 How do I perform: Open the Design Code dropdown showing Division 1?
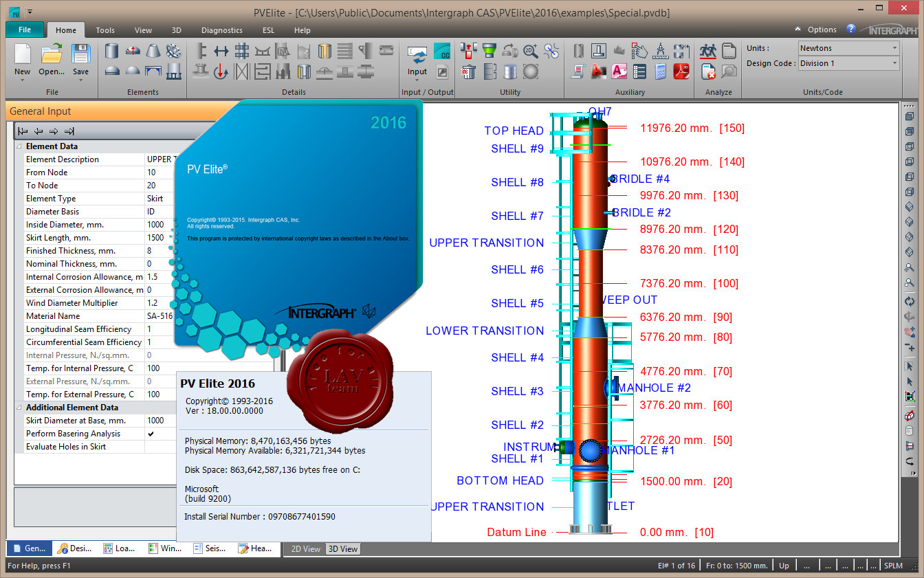click(x=848, y=63)
